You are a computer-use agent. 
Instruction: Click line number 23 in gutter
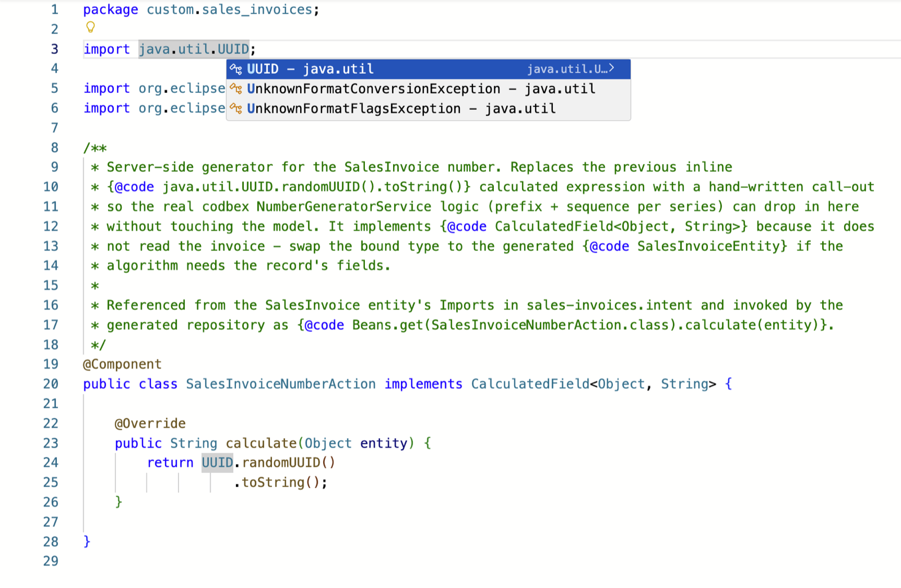51,443
